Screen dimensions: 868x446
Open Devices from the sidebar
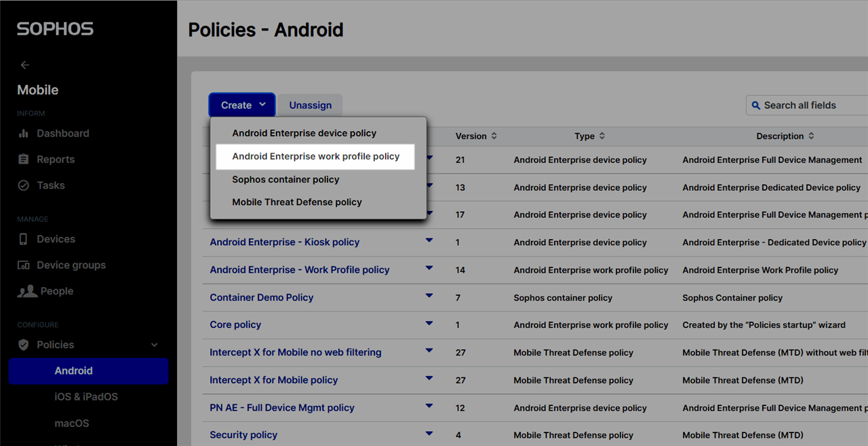46,239
